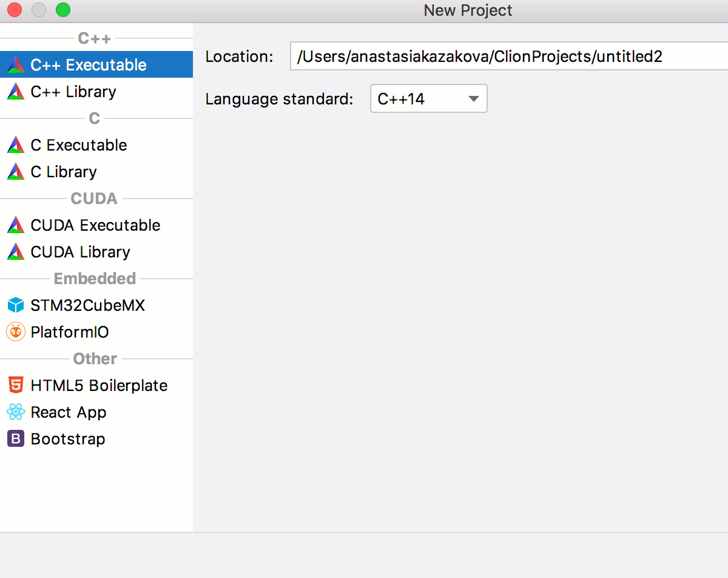Select PlatformIO embedded project
The height and width of the screenshot is (578, 728).
[96, 331]
